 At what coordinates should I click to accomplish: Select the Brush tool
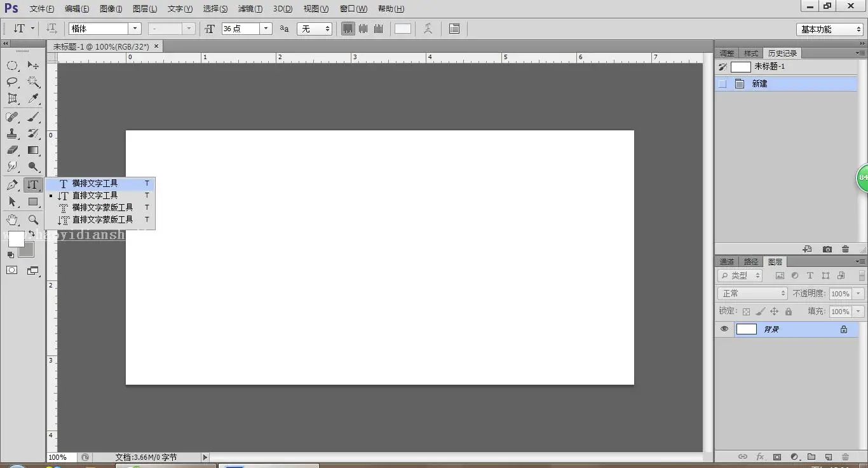(x=33, y=117)
